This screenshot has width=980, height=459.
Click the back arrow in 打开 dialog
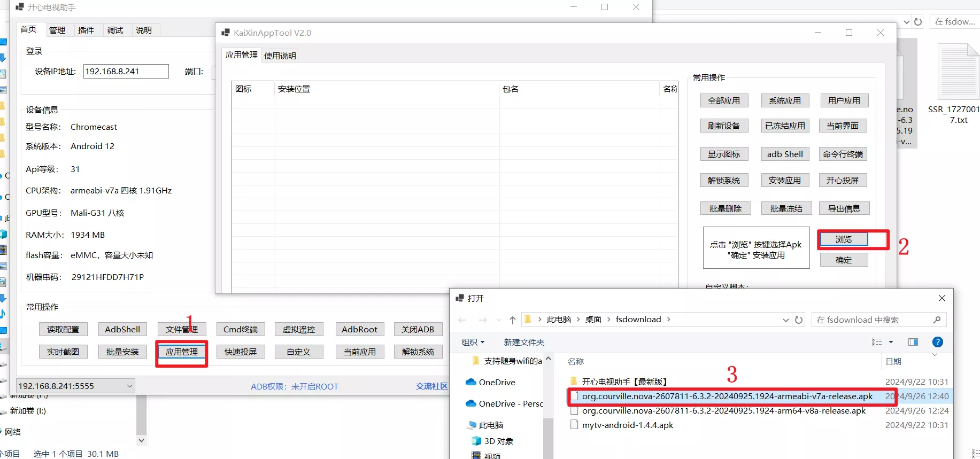click(x=462, y=320)
